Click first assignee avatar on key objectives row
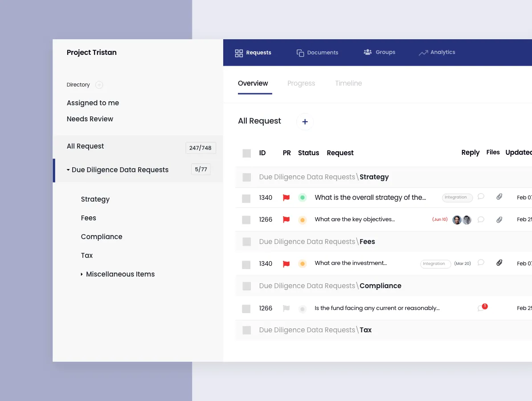The height and width of the screenshot is (401, 532). pyautogui.click(x=457, y=220)
